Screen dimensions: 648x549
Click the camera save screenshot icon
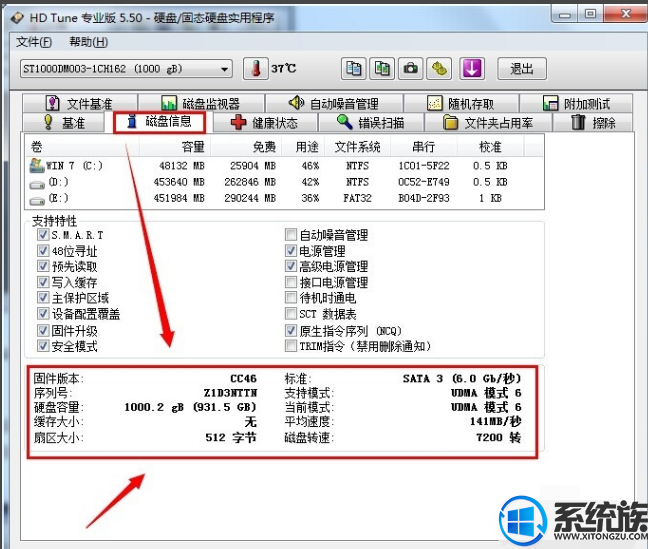tap(410, 69)
